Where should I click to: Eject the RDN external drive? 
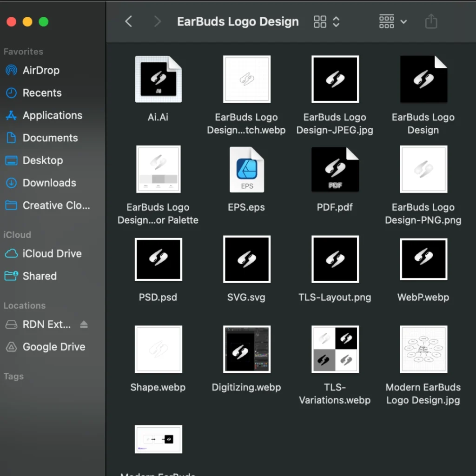[x=84, y=324]
